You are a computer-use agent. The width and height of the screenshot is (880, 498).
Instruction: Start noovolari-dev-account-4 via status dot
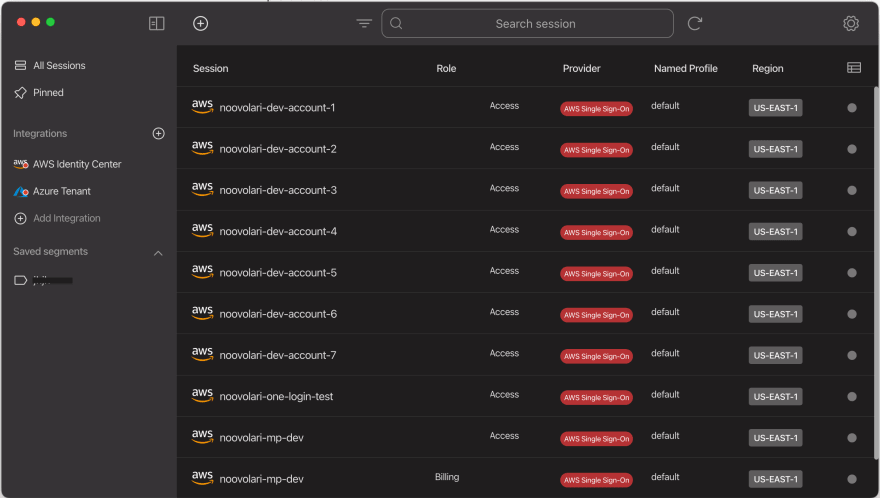click(851, 231)
